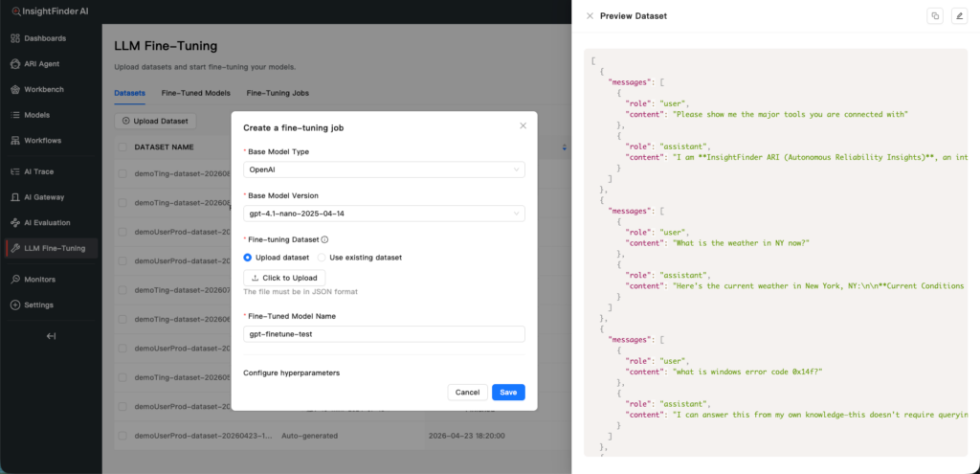Close the Create a fine-tuning job dialog
Viewport: 980px width, 474px height.
tap(523, 125)
